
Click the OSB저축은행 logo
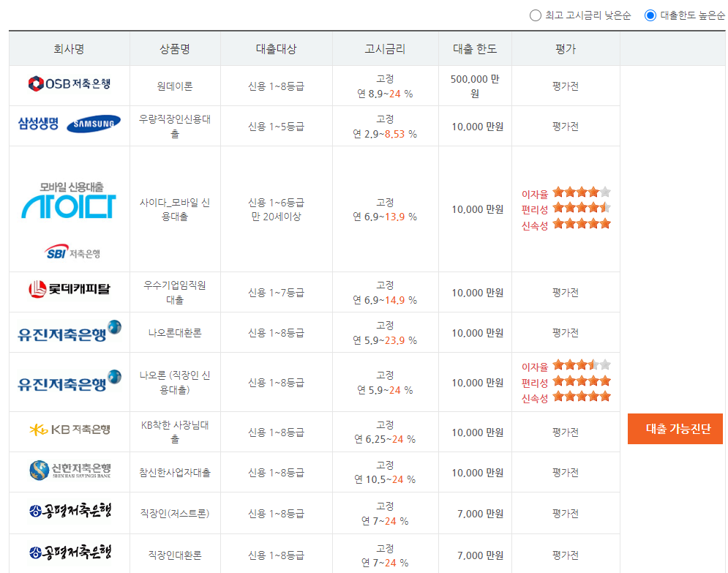70,84
